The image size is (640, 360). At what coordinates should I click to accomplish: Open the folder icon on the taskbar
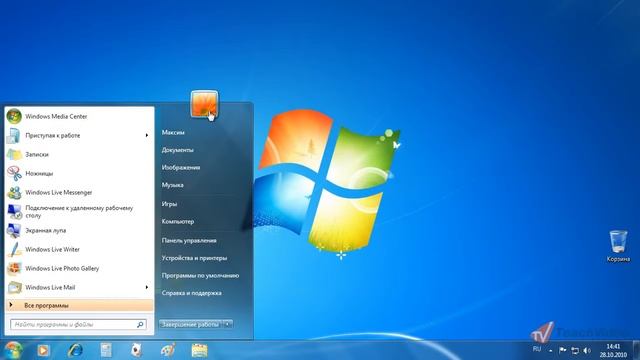(199, 350)
